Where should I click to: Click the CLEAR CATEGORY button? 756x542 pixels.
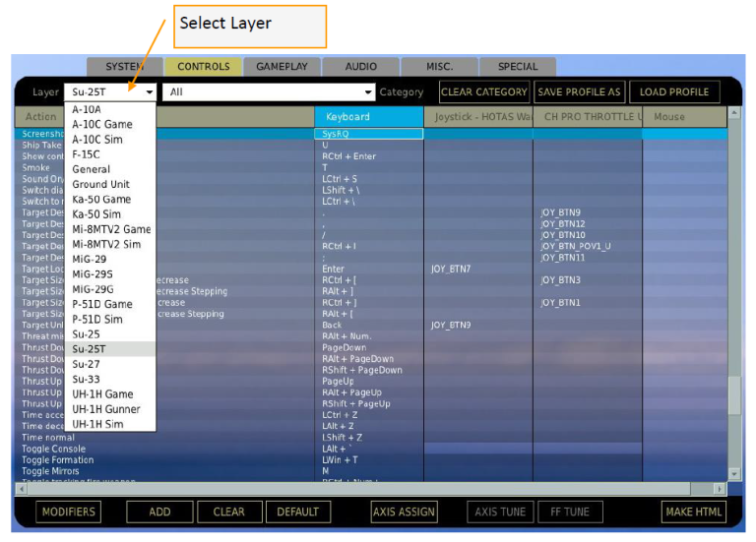pos(483,92)
